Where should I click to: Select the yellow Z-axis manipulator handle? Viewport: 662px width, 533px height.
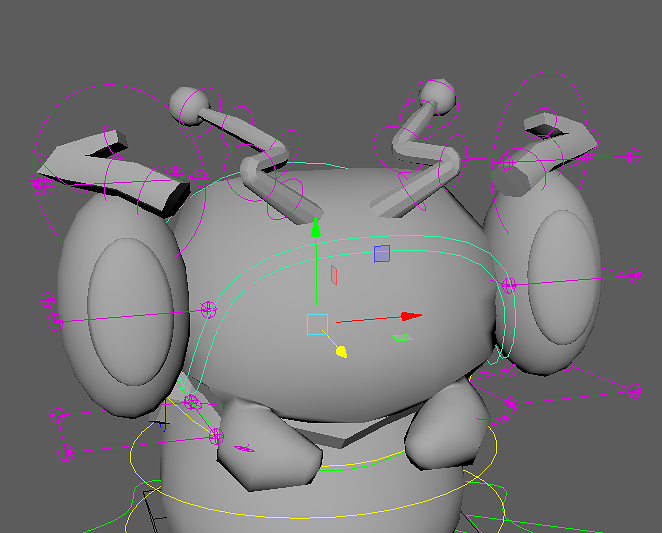tap(342, 351)
